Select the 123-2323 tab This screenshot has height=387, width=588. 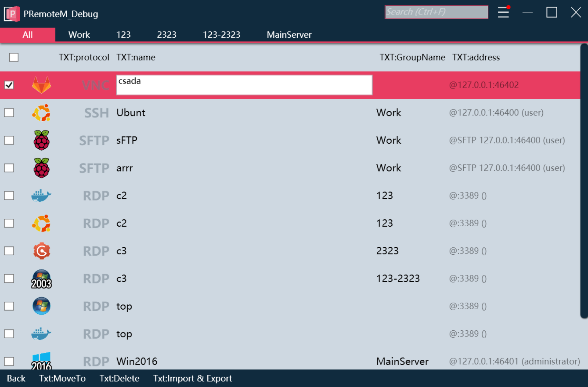click(221, 35)
